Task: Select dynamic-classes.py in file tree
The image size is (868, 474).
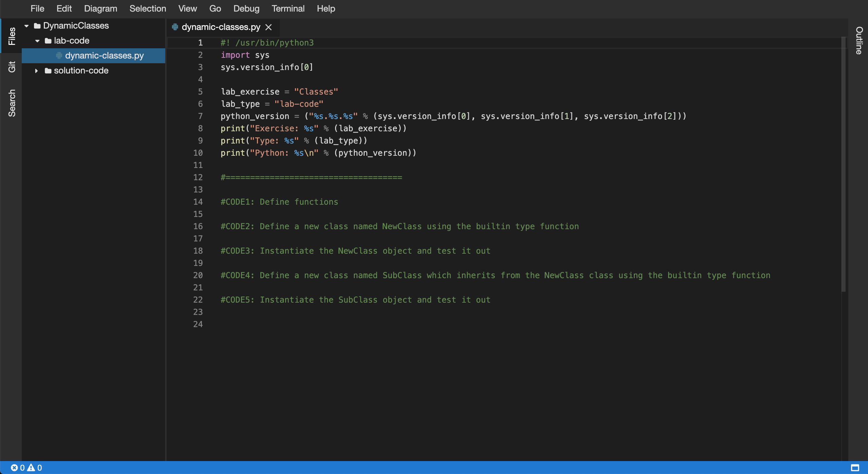Action: tap(104, 55)
